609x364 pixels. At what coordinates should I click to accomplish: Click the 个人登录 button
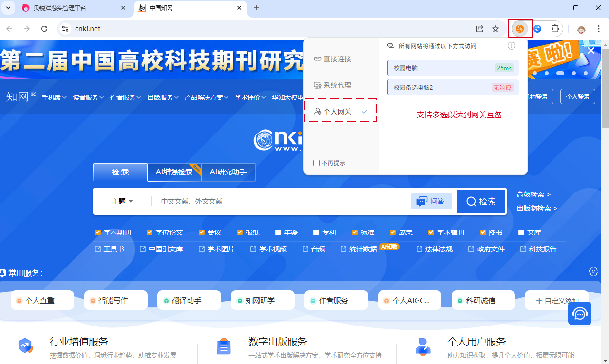(578, 97)
